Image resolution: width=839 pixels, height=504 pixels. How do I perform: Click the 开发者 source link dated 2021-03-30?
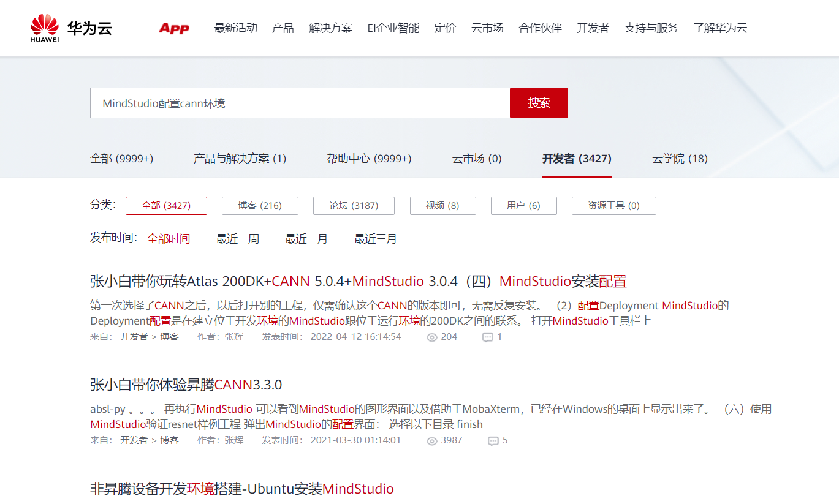pyautogui.click(x=134, y=440)
